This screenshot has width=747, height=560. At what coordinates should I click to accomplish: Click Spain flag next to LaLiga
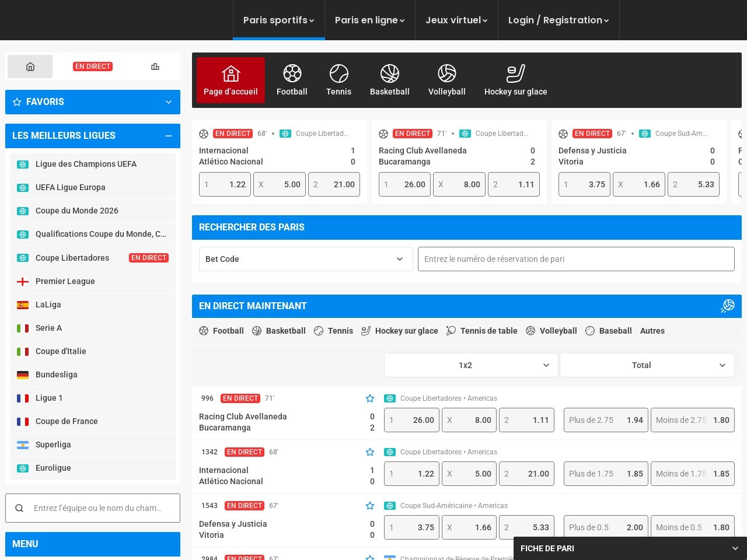(23, 304)
